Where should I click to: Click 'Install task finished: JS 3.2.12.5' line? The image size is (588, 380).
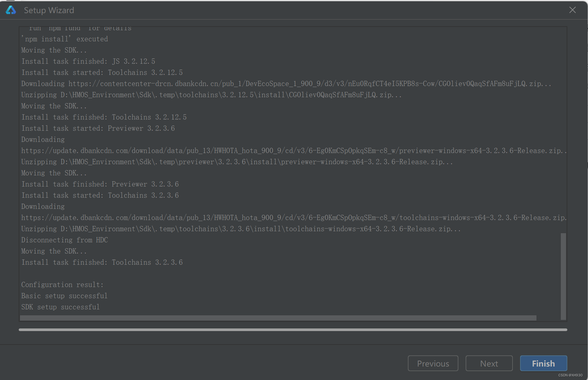[x=88, y=61]
